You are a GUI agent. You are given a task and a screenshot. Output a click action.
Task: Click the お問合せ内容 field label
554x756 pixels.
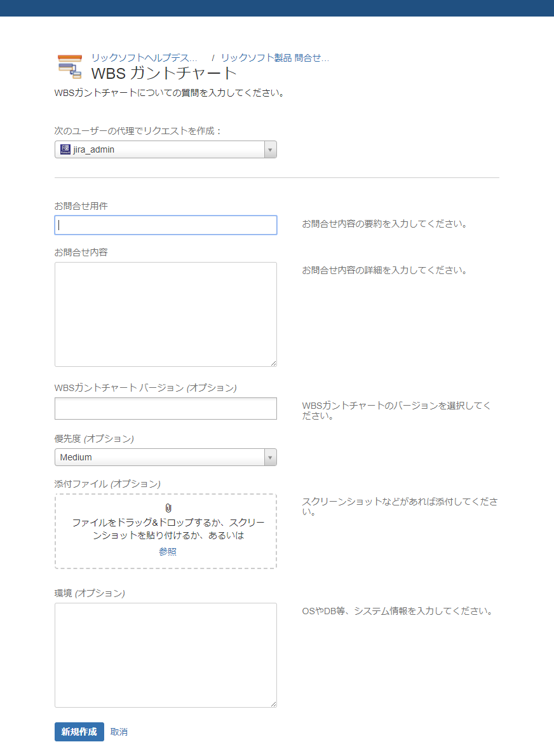[x=81, y=252]
